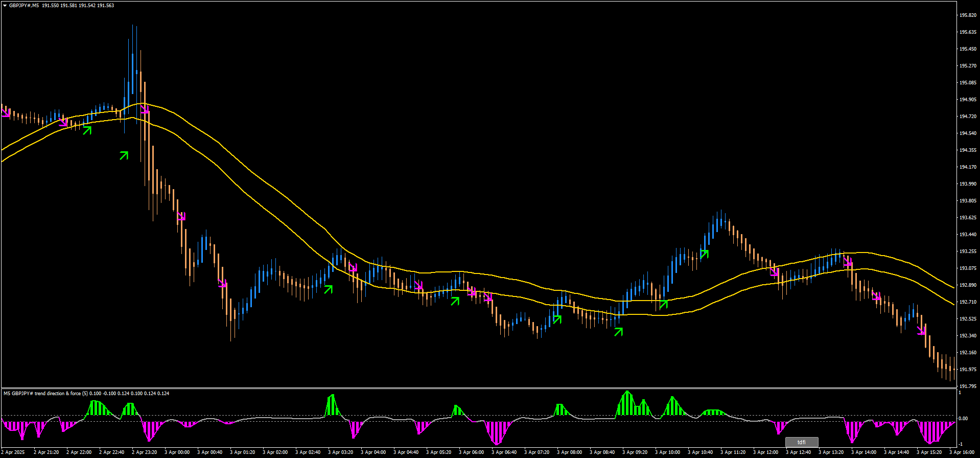
Task: Click the 0.00 level on indicator scale
Action: [963, 419]
